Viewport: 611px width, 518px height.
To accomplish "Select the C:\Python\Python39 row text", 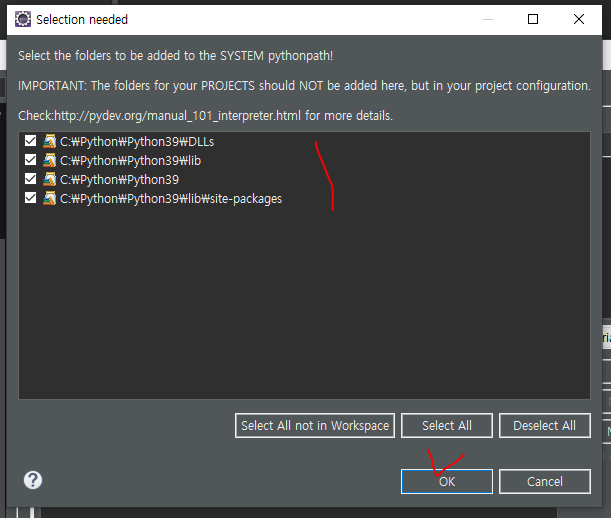I will tap(119, 180).
